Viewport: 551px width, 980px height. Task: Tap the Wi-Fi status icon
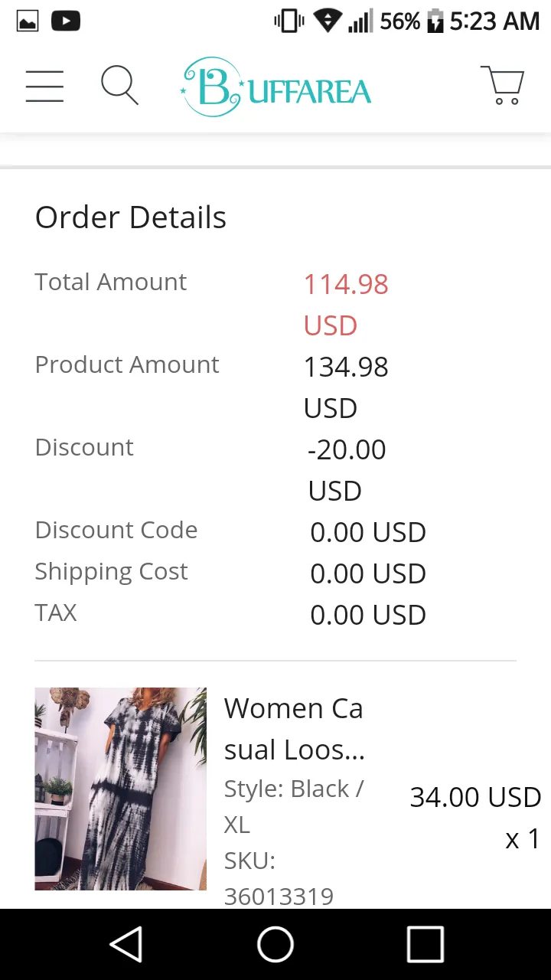328,21
